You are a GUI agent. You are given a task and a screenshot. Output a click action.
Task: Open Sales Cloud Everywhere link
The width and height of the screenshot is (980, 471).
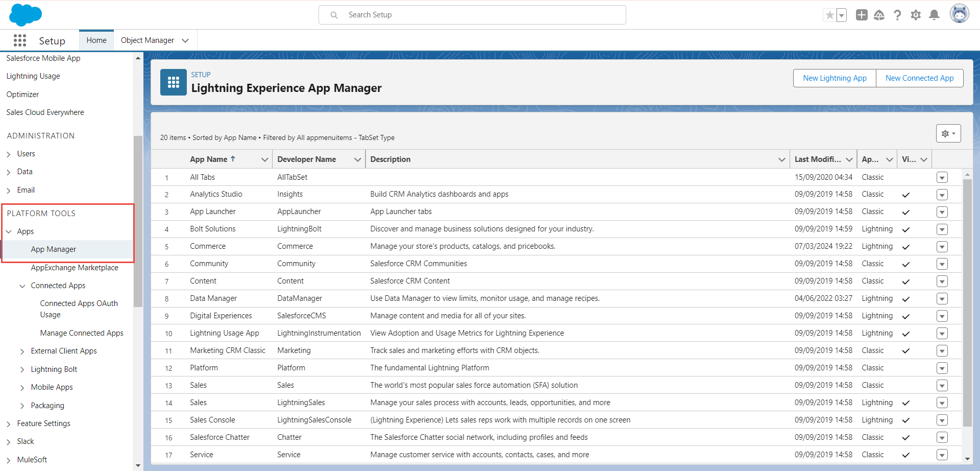pyautogui.click(x=45, y=112)
